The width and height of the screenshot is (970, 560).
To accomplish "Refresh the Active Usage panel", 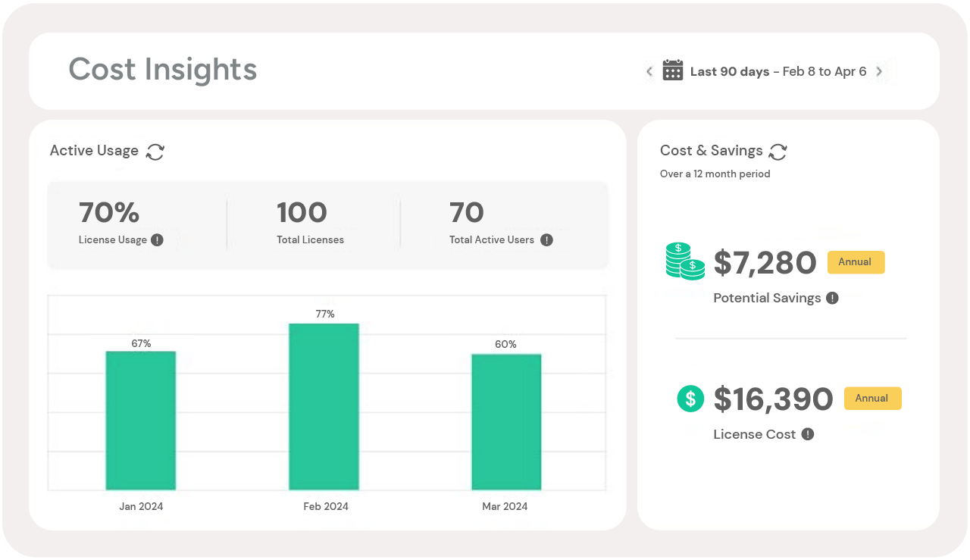I will [x=155, y=152].
